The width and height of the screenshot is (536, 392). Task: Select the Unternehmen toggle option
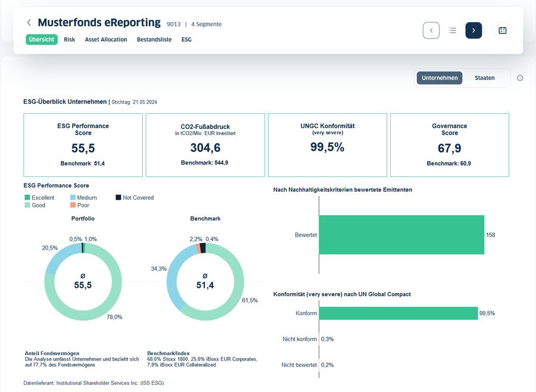(440, 78)
